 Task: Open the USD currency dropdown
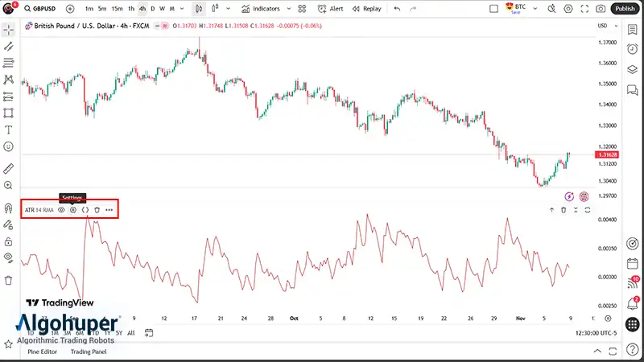pos(602,26)
